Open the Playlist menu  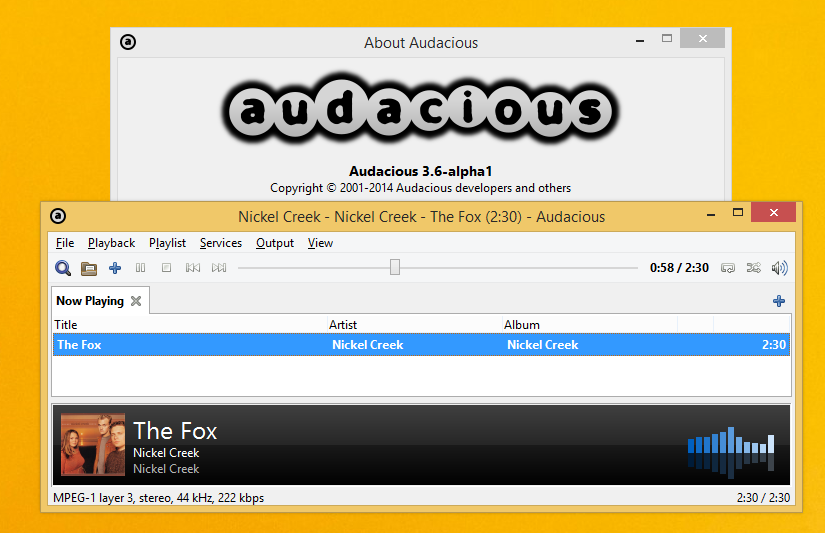click(167, 243)
